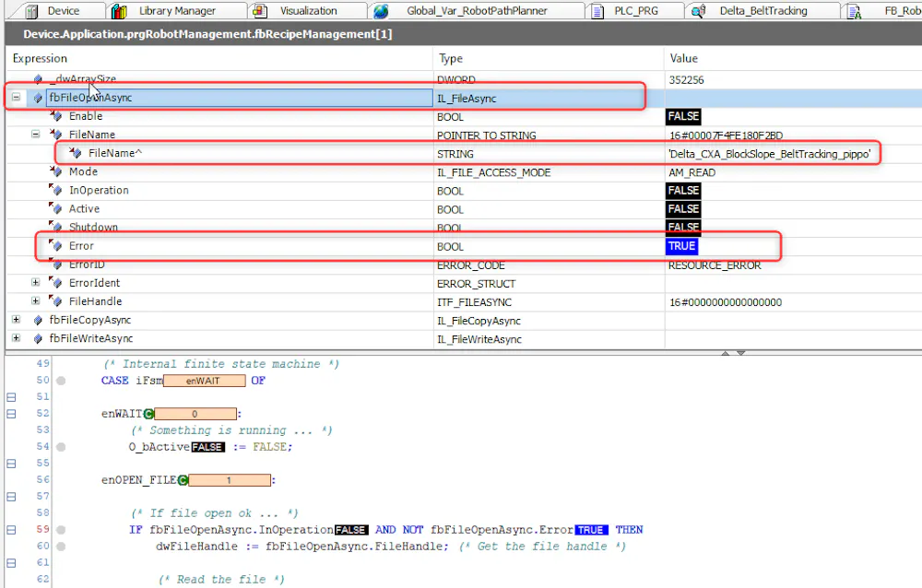Click the RESOURCE_ERROR value cell
922x588 pixels.
coord(715,265)
